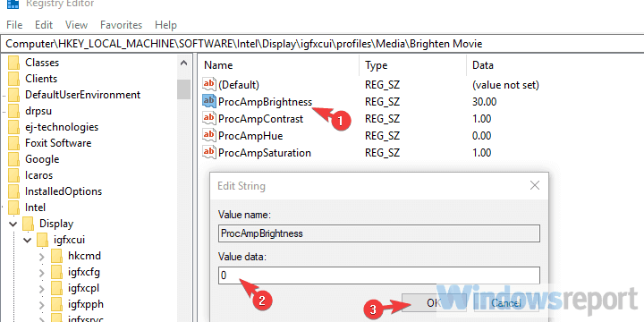Click the (value not set) data cell

tap(505, 85)
